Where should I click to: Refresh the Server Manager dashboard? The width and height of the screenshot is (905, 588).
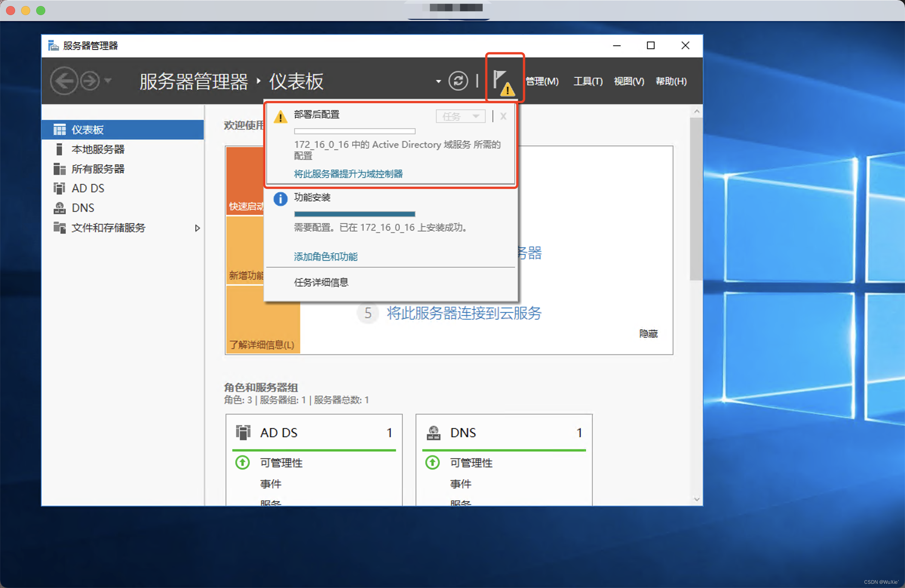(458, 81)
